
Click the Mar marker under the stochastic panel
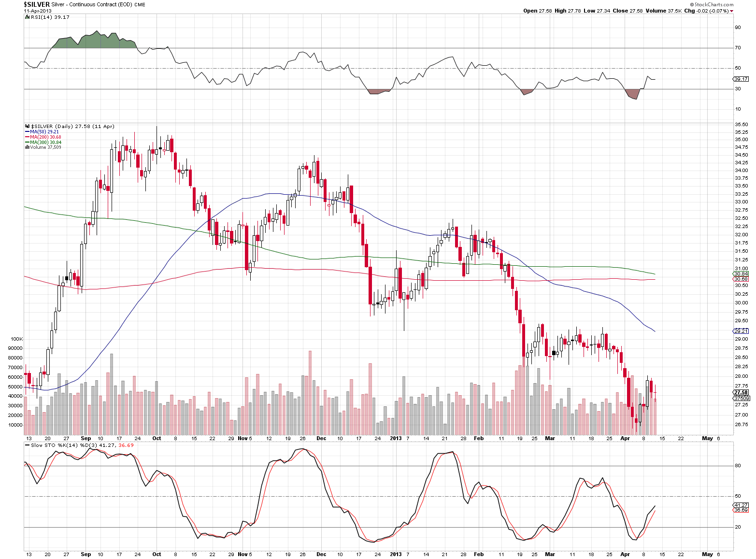tap(550, 554)
